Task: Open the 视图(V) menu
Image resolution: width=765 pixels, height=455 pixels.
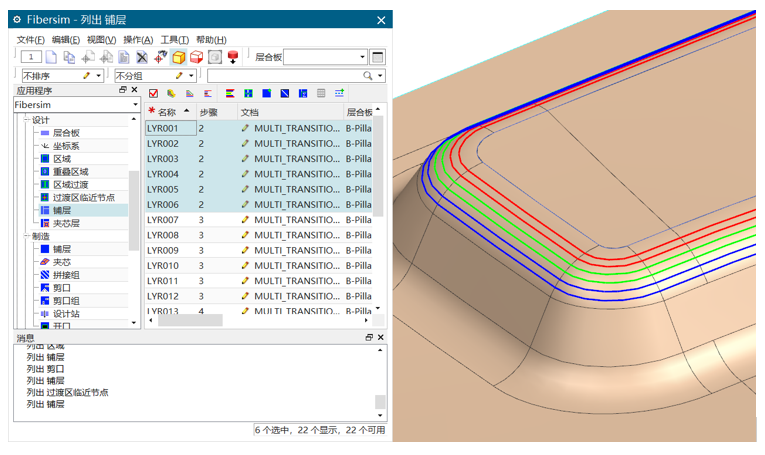Action: (101, 40)
